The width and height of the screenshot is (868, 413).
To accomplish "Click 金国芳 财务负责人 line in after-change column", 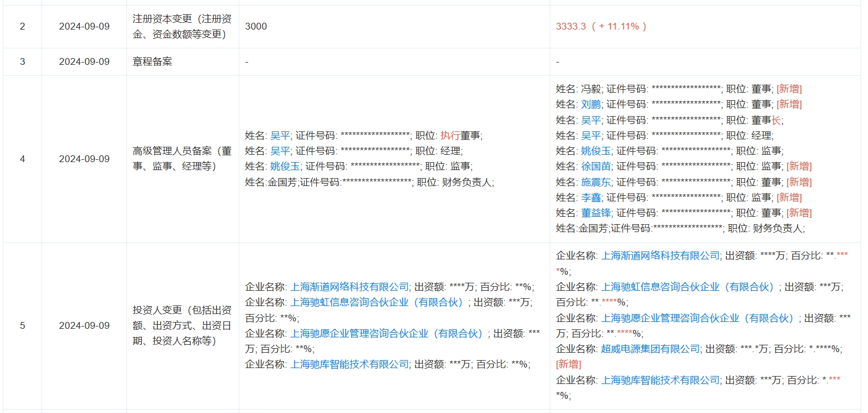I will click(x=681, y=228).
